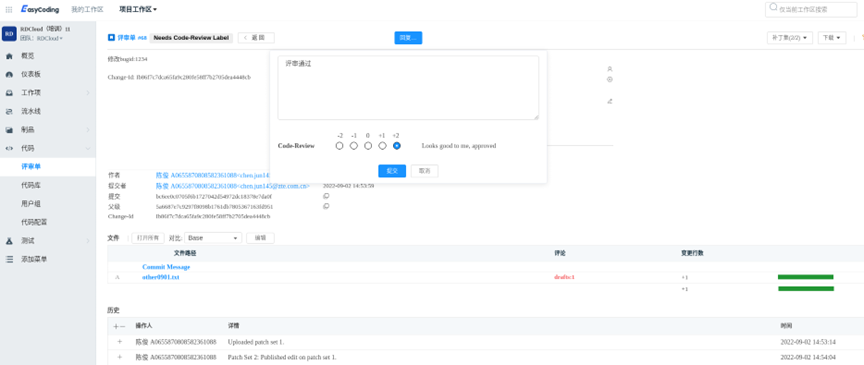Click the 仪表板 dashboard icon
Image resolution: width=864 pixels, height=365 pixels.
(x=9, y=74)
